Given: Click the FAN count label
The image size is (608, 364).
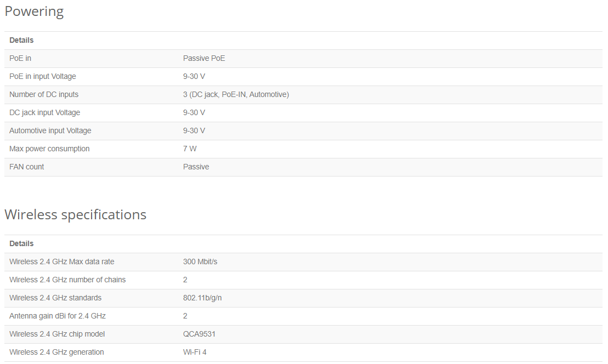Looking at the screenshot, I should pyautogui.click(x=27, y=167).
